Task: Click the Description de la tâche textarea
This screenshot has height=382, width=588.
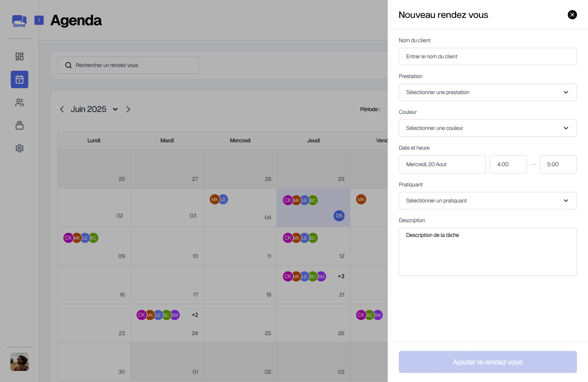Action: click(x=487, y=252)
